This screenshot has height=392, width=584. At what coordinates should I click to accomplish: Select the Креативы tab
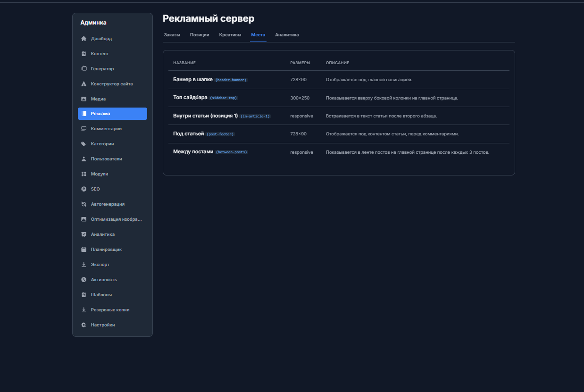point(230,35)
